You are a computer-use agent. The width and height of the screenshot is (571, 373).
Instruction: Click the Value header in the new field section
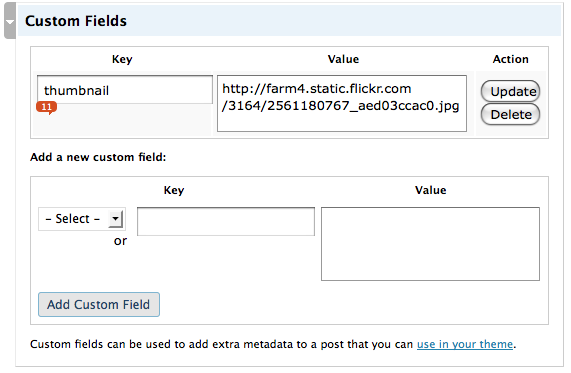click(430, 190)
